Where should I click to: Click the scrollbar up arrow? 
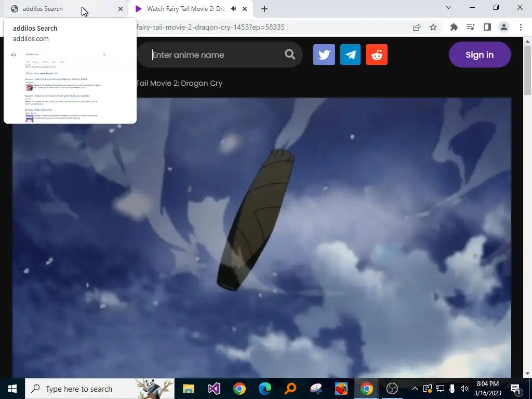click(x=527, y=42)
